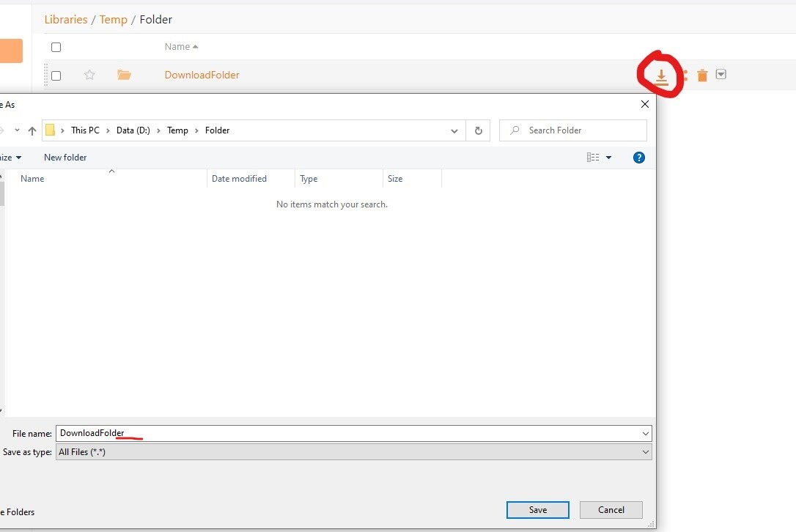This screenshot has height=532, width=796.
Task: Tick the checkbox beside DownloadFolder
Action: coord(56,75)
